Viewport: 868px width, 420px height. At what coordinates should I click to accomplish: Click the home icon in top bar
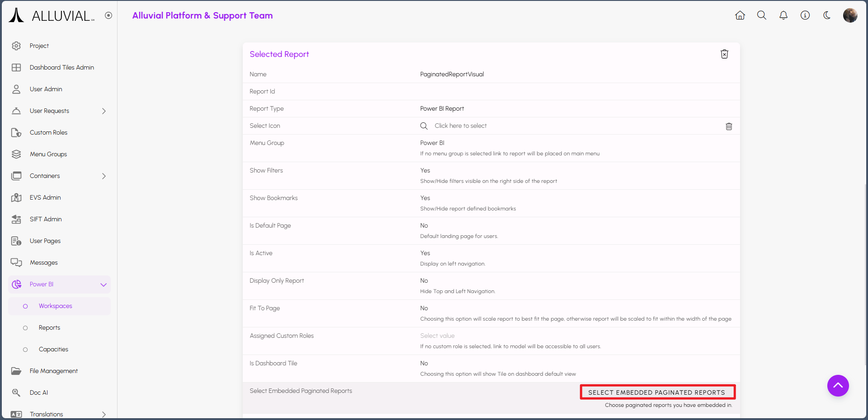tap(740, 15)
